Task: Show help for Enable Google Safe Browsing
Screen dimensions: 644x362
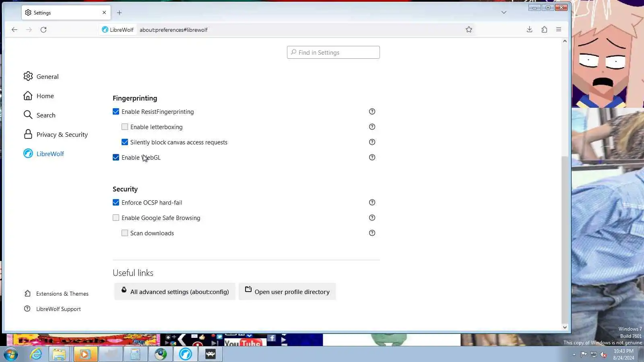Action: point(372,218)
